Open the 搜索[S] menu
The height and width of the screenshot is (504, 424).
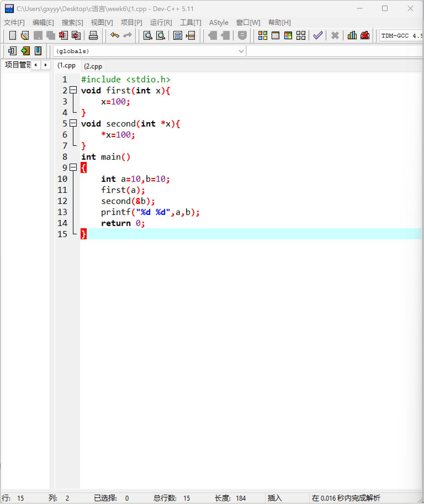72,22
